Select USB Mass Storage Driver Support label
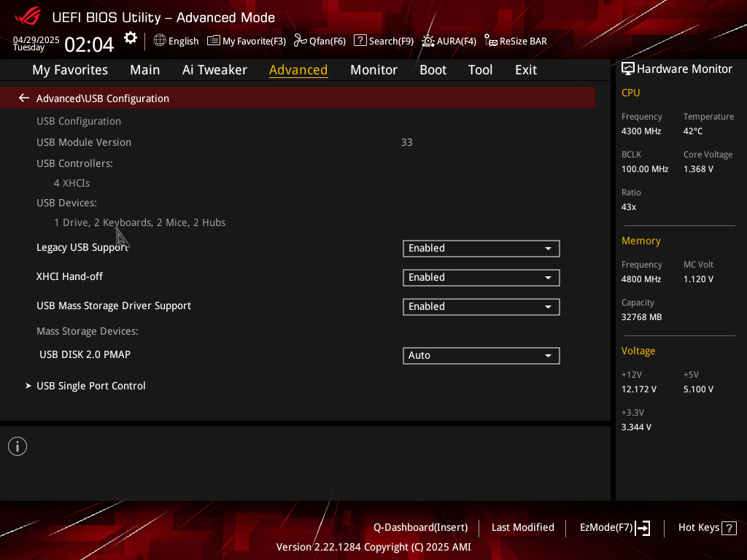Screen dimensions: 747x560 tap(114, 306)
